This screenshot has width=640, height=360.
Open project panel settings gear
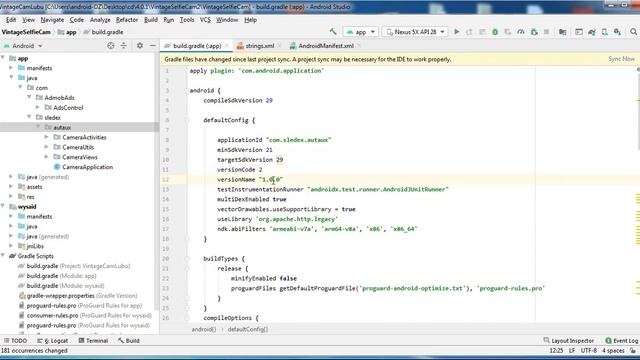(140, 46)
